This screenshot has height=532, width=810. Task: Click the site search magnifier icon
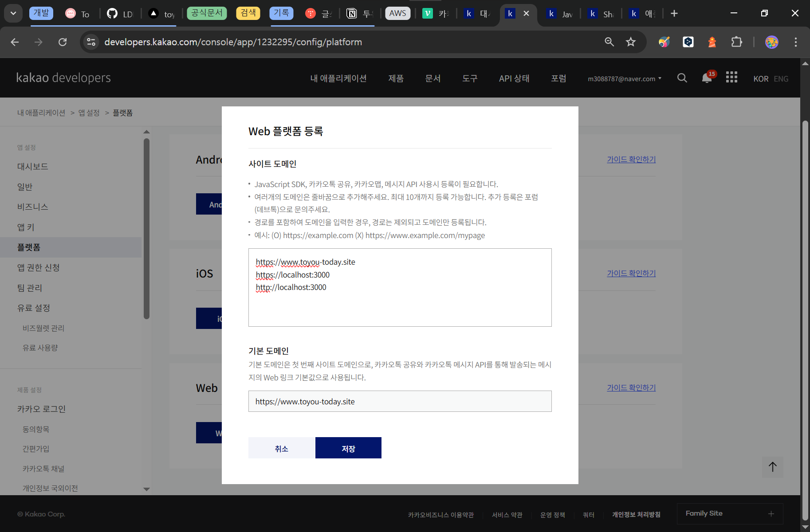pos(682,78)
